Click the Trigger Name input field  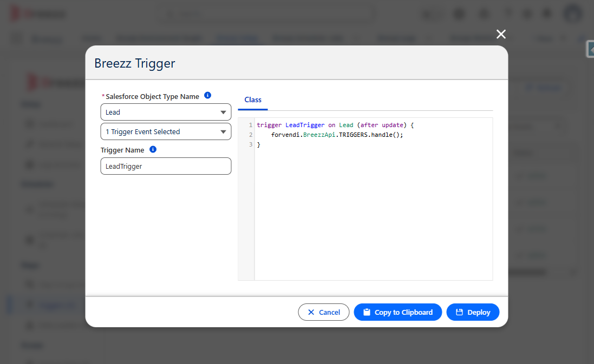point(166,166)
